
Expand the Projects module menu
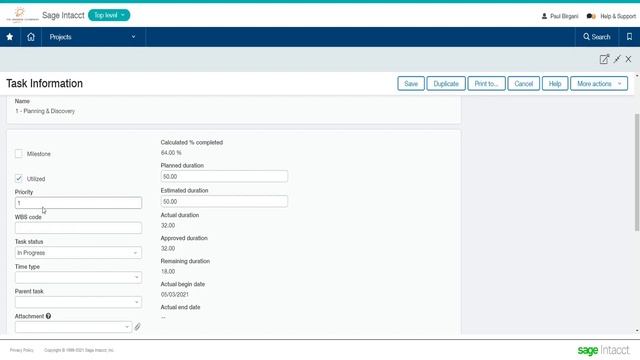tap(93, 37)
